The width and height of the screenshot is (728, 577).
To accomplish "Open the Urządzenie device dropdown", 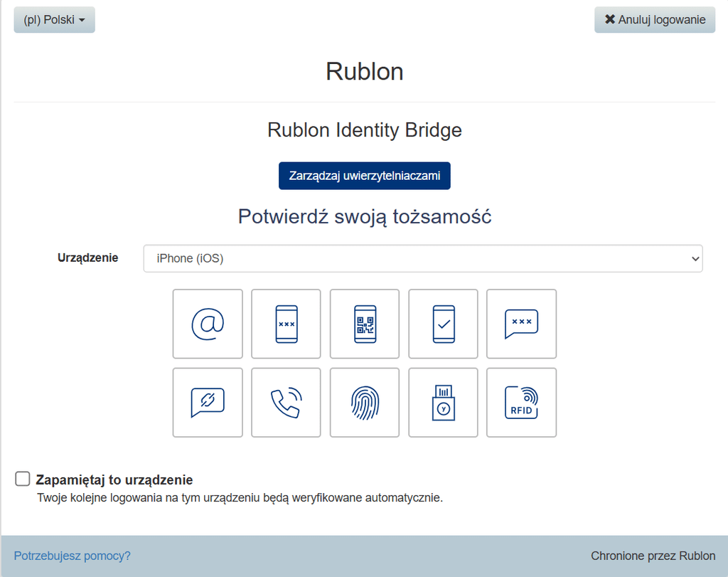I will click(x=423, y=258).
